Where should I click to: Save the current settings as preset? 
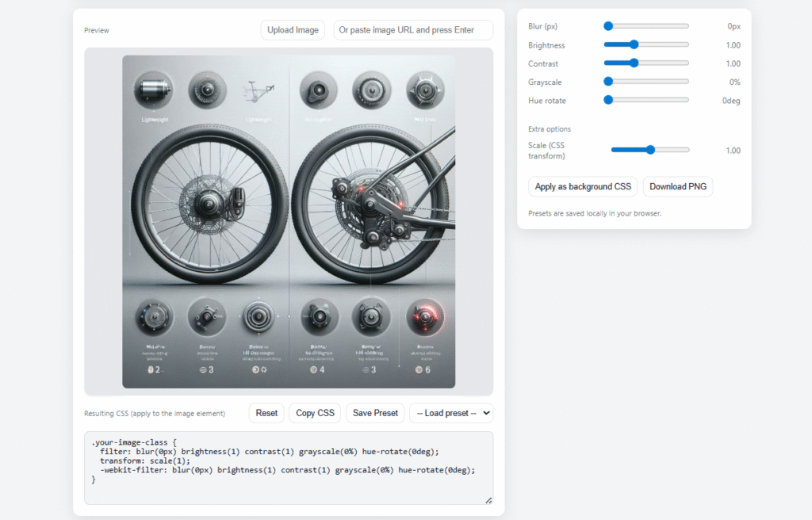pos(374,413)
